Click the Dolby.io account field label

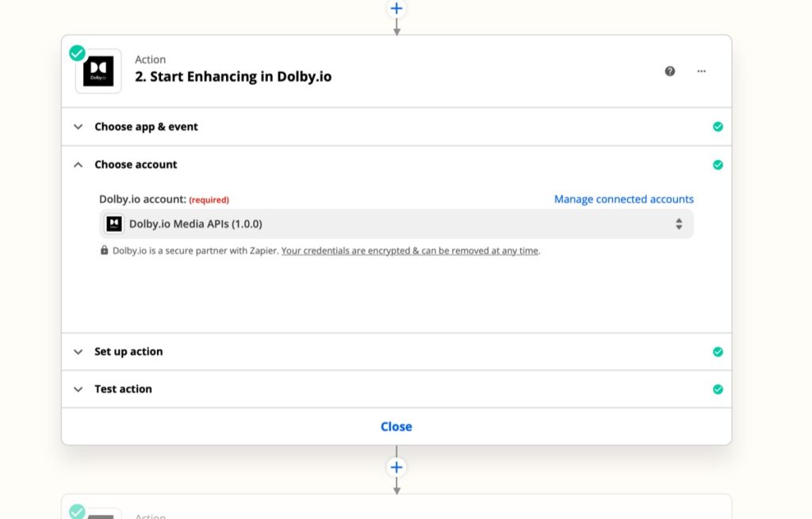[x=143, y=199]
